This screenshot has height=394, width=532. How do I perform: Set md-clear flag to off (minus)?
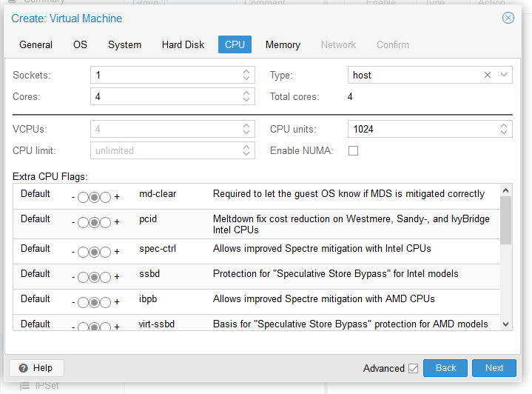tap(83, 197)
